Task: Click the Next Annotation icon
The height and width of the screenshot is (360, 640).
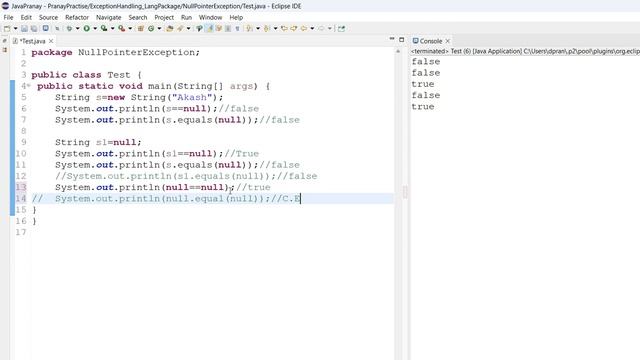Action: (249, 29)
